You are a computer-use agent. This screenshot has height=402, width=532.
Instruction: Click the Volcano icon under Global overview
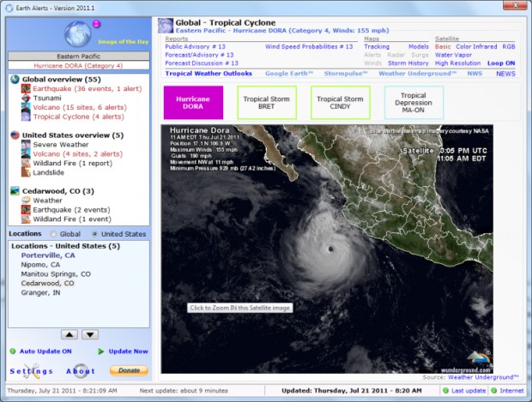[x=26, y=107]
